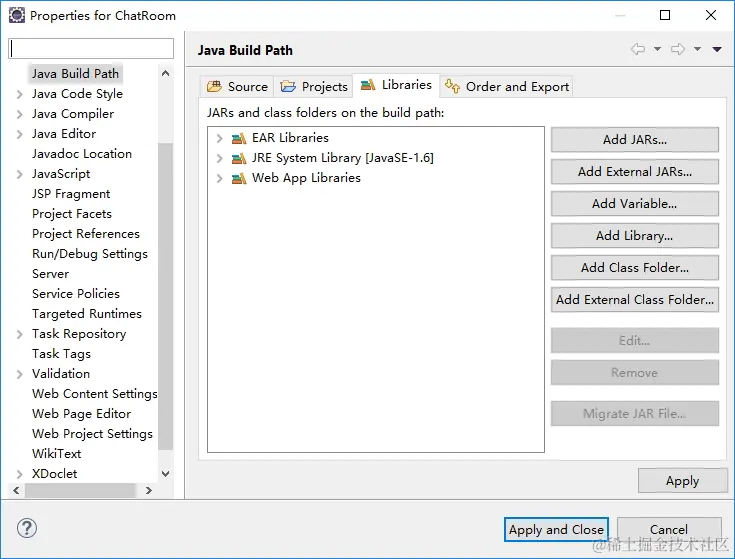Click the Cancel button

669,529
